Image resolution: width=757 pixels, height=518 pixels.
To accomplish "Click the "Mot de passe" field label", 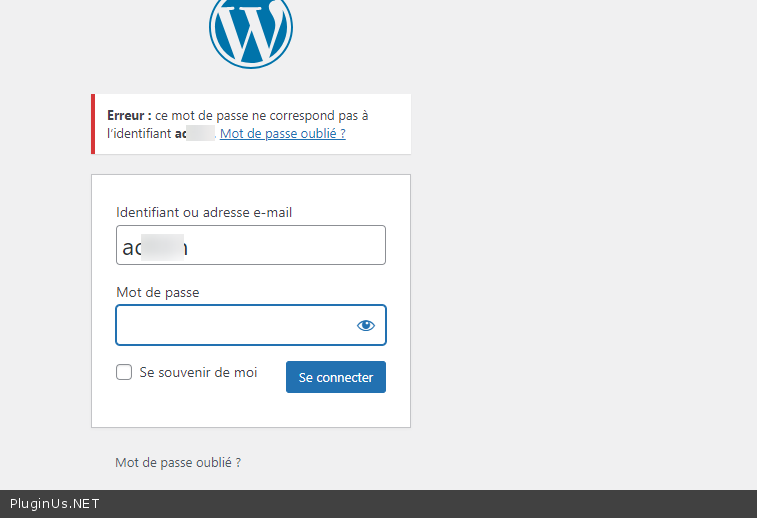I will point(157,292).
